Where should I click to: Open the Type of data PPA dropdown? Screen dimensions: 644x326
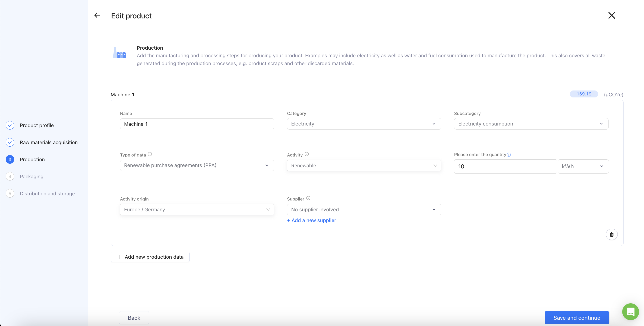point(197,165)
